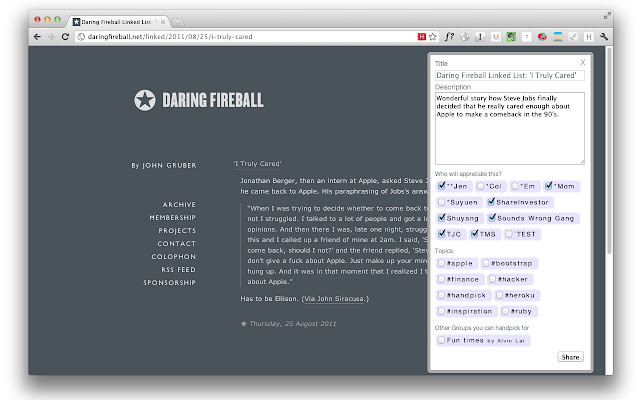Uncheck the TJC group checkbox
This screenshot has height=400, width=640.
(441, 234)
